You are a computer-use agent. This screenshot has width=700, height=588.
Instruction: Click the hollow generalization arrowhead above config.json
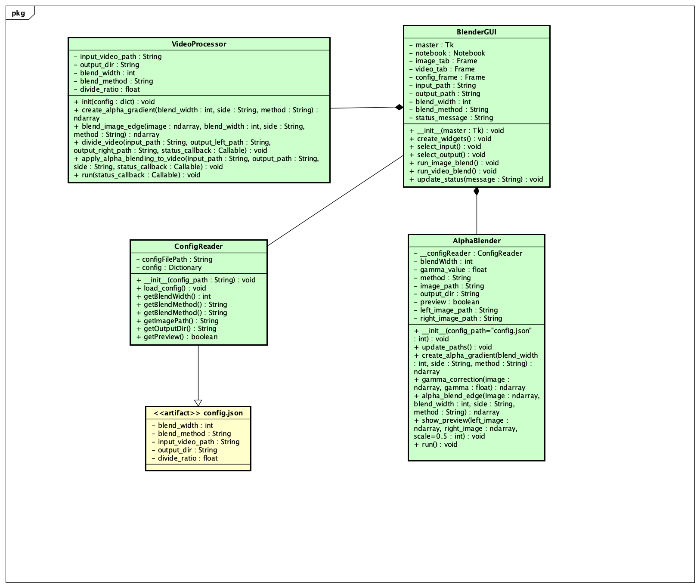coord(198,402)
